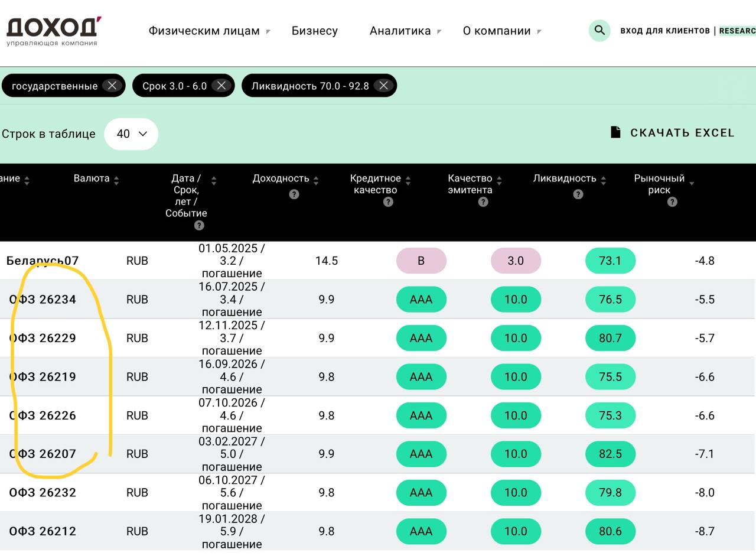Click the B credit rating badge

pos(421,261)
